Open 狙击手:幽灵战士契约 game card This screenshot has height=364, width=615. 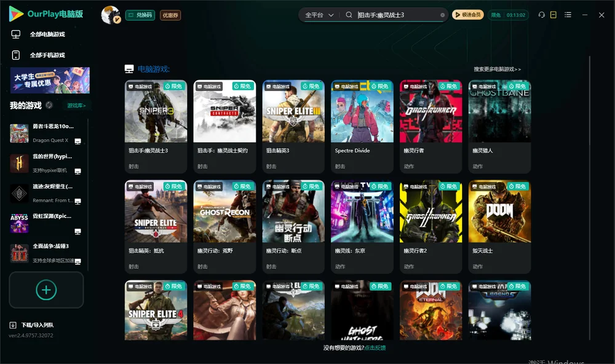(224, 126)
